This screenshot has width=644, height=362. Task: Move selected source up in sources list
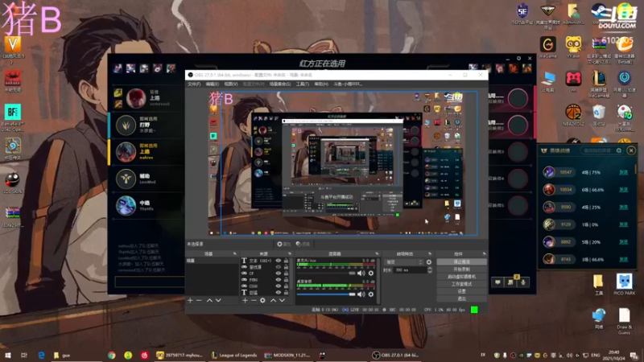coord(273,300)
